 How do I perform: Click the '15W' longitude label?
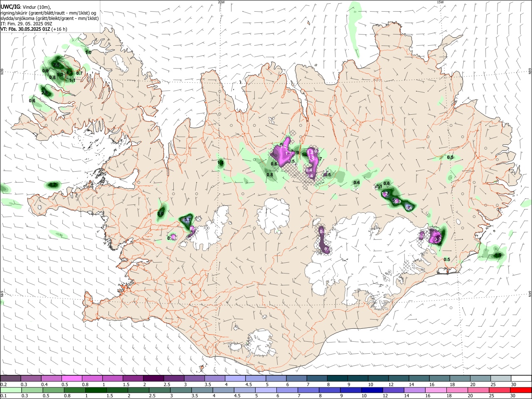coord(440,2)
